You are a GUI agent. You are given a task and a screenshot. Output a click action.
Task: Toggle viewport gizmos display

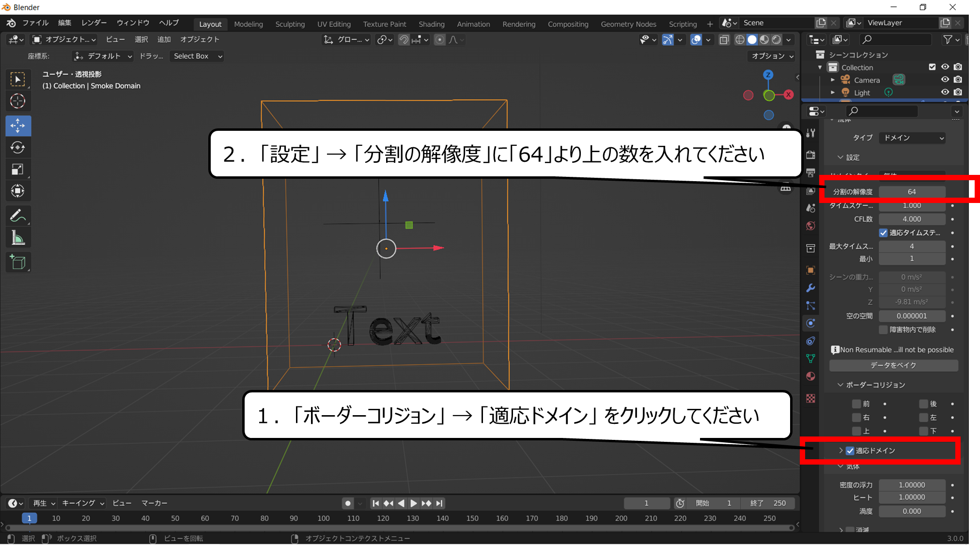668,40
